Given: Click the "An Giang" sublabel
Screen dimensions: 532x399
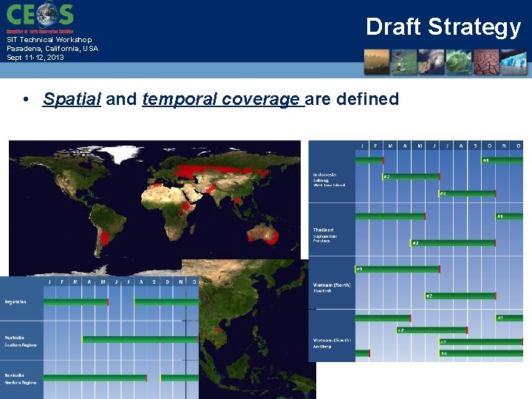Looking at the screenshot, I should click(x=321, y=347).
